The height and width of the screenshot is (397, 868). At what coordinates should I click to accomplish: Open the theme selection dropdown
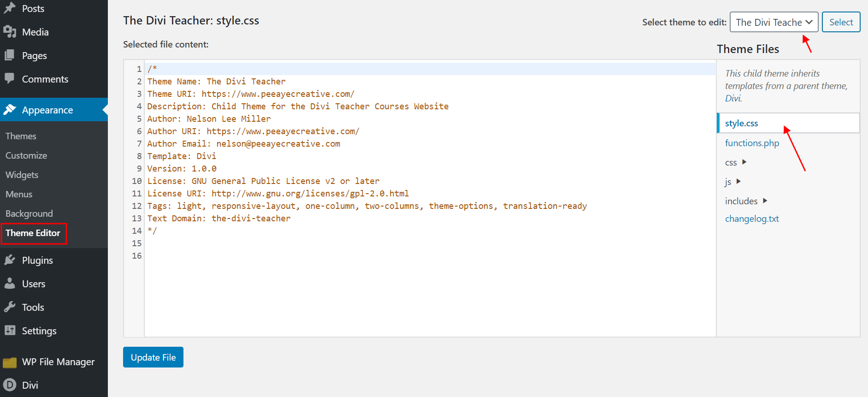tap(774, 22)
